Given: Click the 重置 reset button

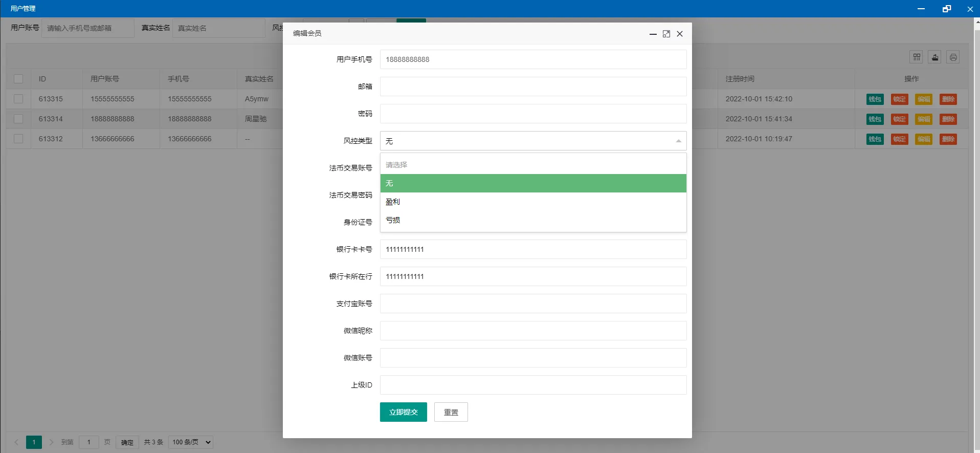Looking at the screenshot, I should pos(451,412).
